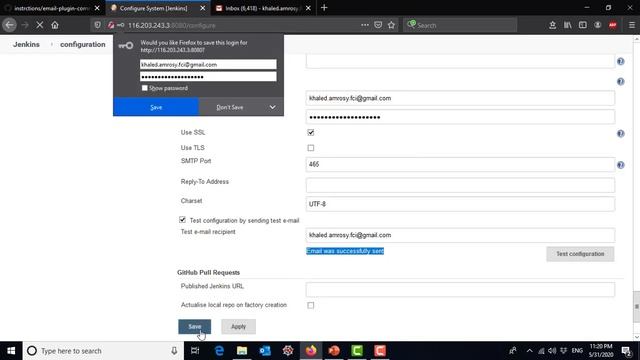This screenshot has width=640, height=360.
Task: Open page actions three-dots menu
Action: pos(365,25)
